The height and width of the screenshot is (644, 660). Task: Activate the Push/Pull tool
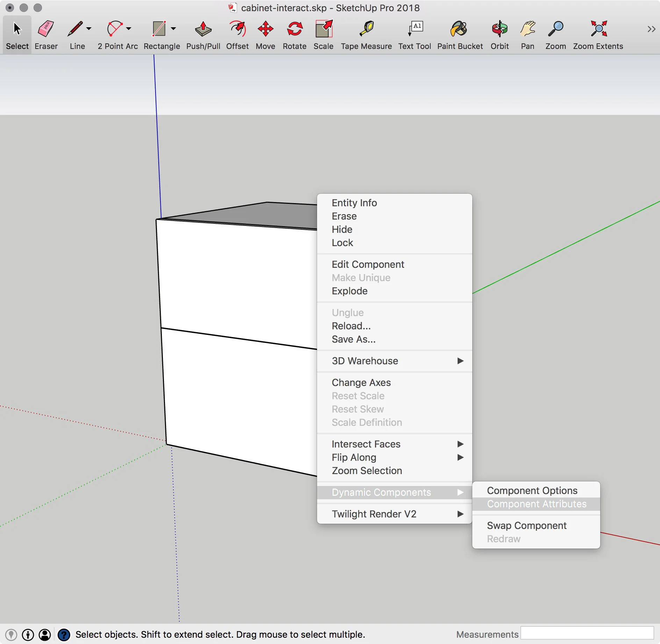[x=203, y=35]
